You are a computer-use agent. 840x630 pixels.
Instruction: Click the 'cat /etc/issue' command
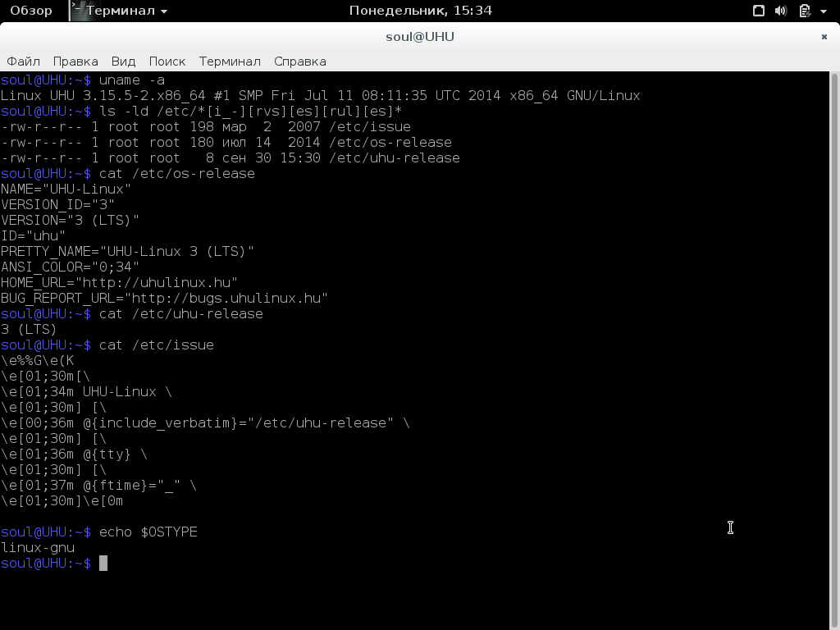coord(157,345)
